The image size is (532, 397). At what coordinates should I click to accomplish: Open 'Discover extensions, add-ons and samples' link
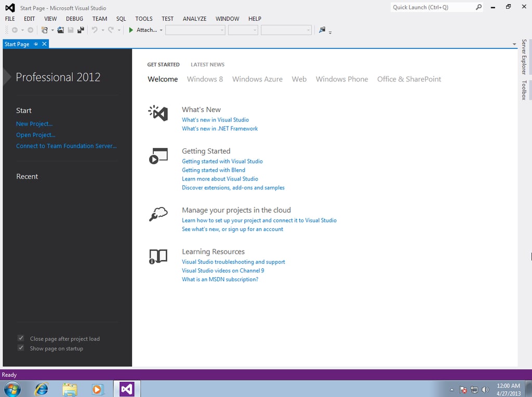point(233,187)
